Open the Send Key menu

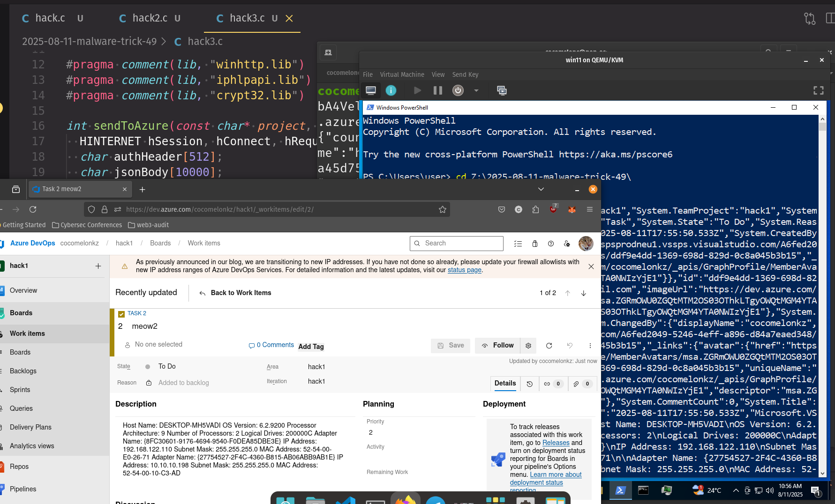coord(465,74)
